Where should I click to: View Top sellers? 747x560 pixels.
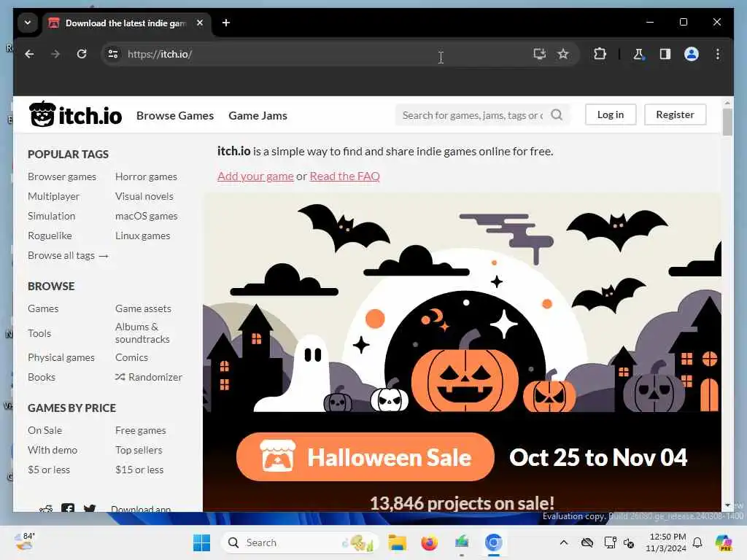click(x=139, y=450)
